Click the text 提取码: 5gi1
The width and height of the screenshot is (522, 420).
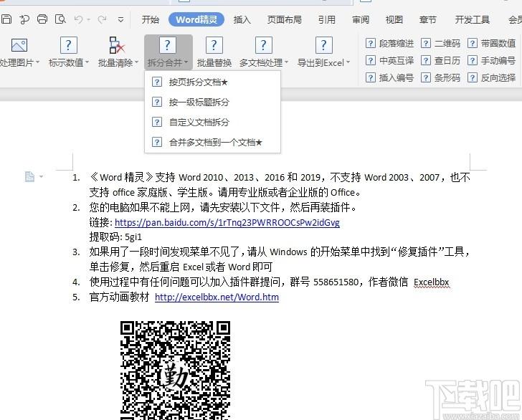[x=115, y=237]
